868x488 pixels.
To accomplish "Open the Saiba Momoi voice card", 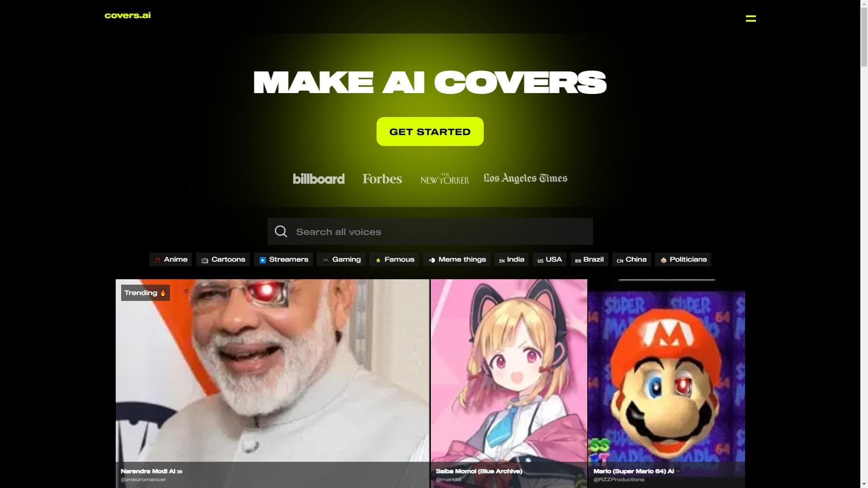I will click(x=509, y=383).
